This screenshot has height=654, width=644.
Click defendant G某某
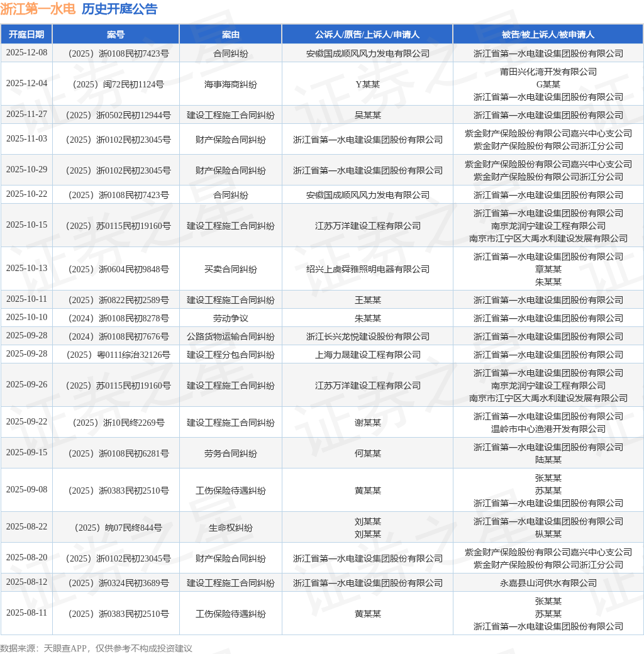click(x=548, y=84)
